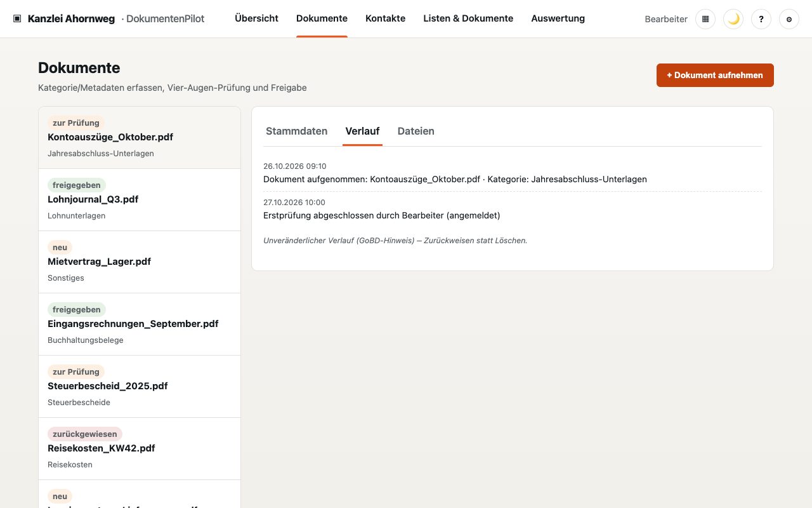Select Steuerbescheid_2025.pdf list entry
Viewport: 812px width, 508px height.
(140, 387)
